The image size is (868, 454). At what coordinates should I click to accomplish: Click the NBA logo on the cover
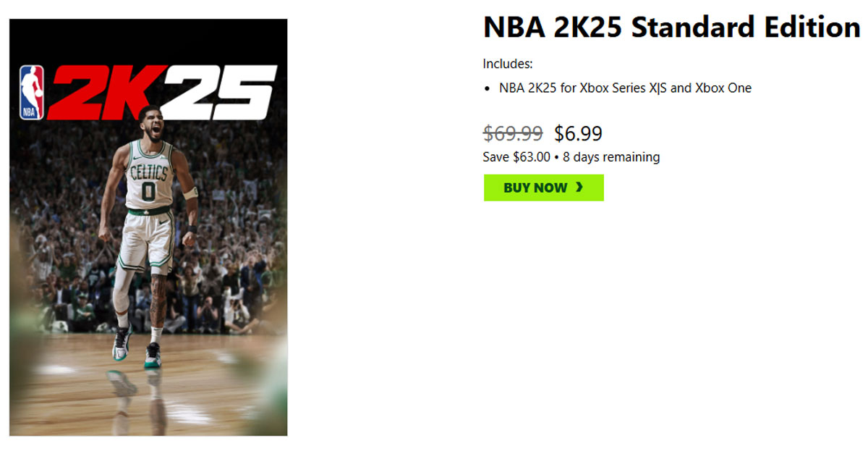pos(31,93)
